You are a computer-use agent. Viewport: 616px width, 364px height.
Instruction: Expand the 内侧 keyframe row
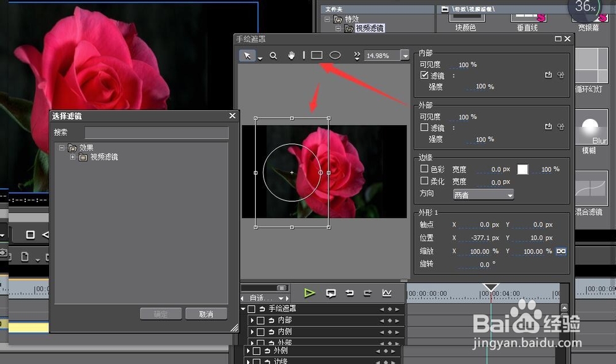click(x=252, y=332)
